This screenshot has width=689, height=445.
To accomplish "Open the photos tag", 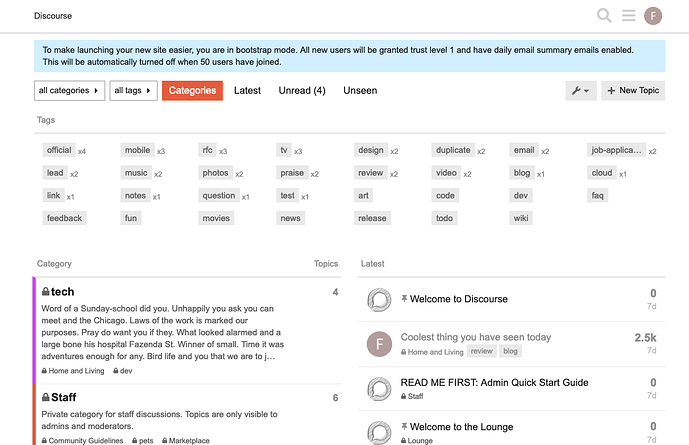I will click(x=215, y=173).
